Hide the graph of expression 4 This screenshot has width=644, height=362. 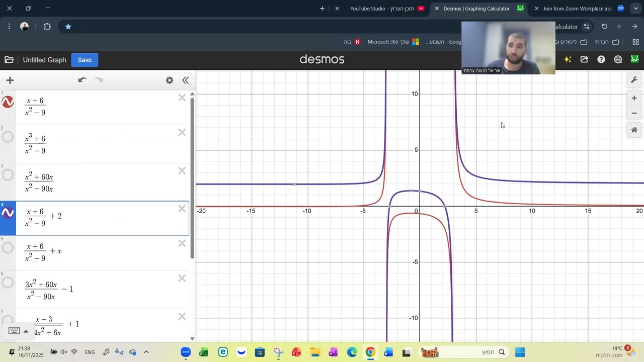point(8,213)
